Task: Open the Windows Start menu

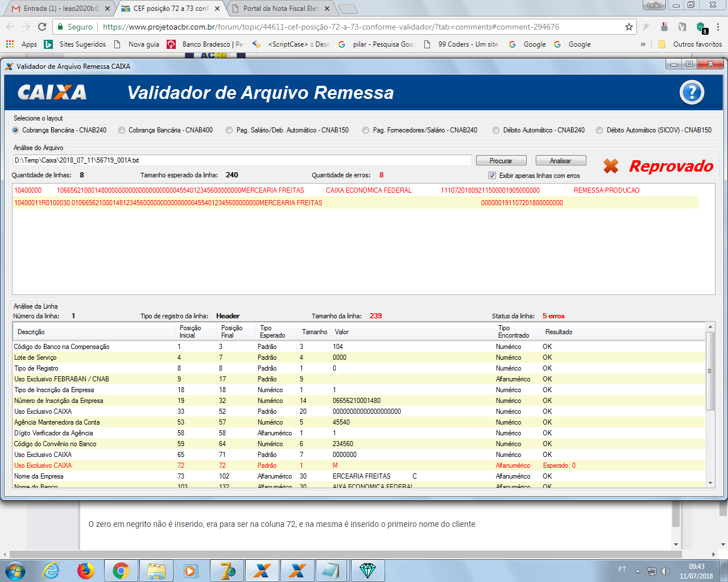Action: (x=15, y=570)
